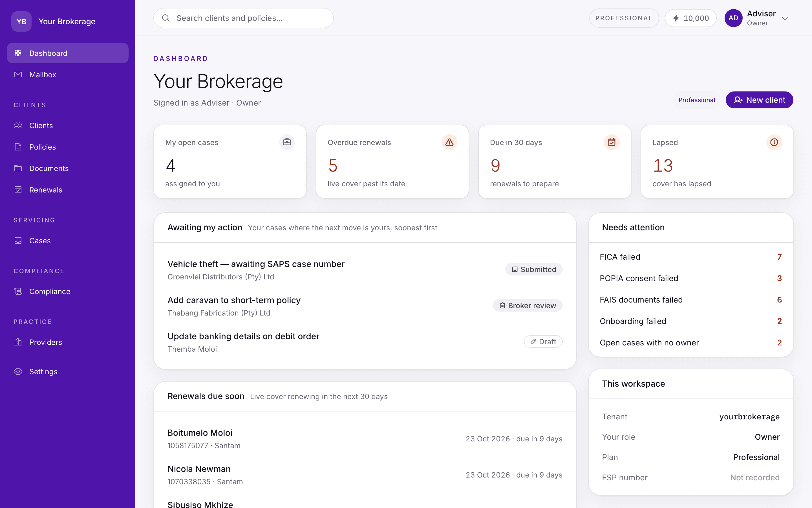The image size is (812, 508).
Task: Click the briefcase icon on My open cases
Action: [287, 142]
